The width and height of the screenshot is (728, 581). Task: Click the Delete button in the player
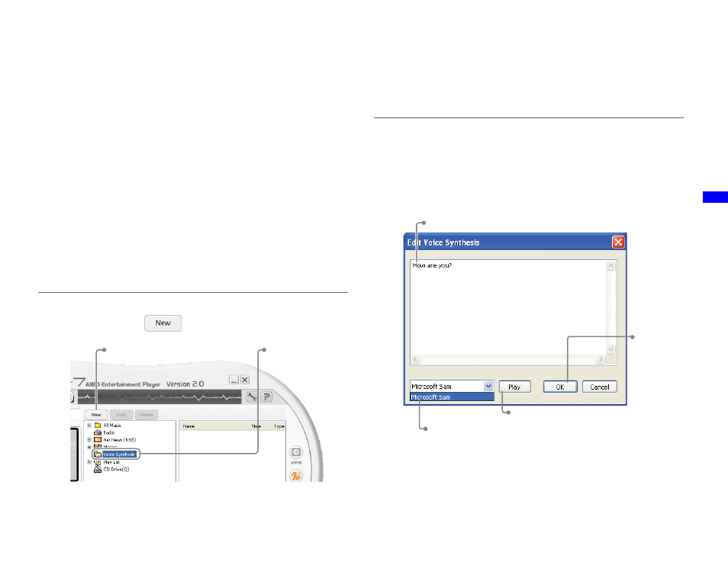(x=147, y=415)
